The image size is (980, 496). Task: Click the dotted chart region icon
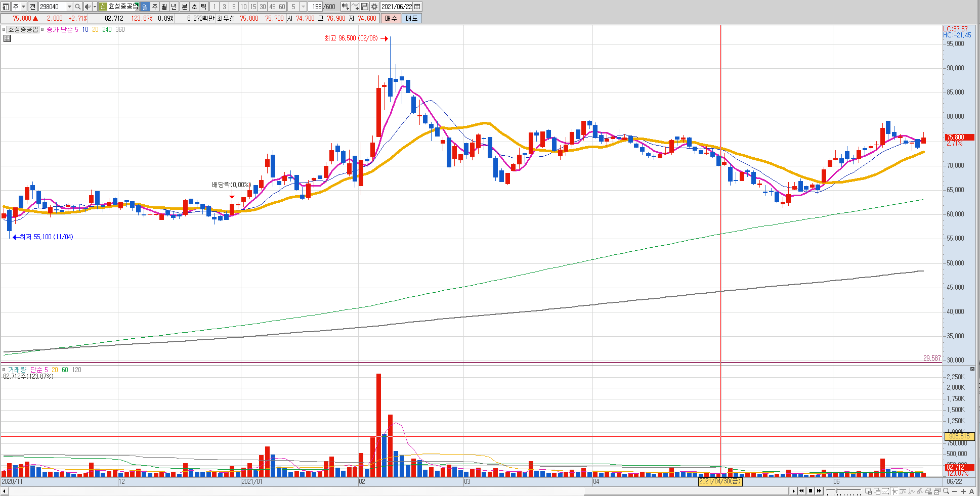coord(885,491)
